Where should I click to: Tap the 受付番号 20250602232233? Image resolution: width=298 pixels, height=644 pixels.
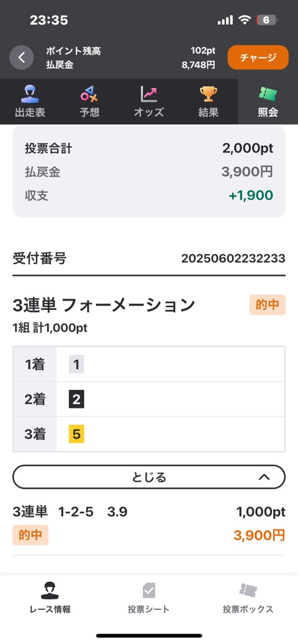click(x=233, y=258)
